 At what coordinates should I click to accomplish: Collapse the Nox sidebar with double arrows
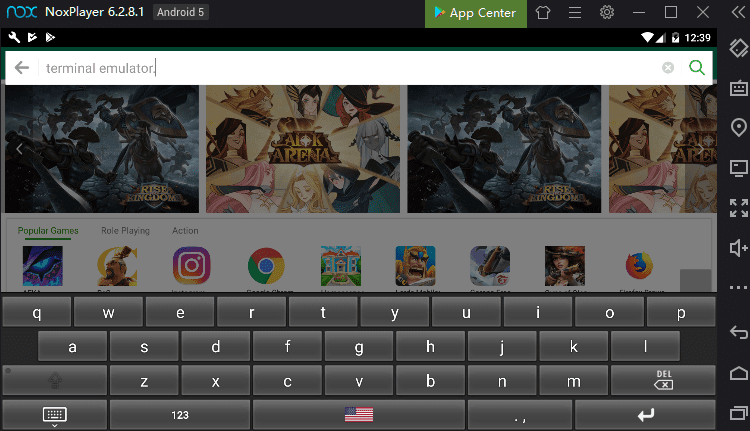[739, 12]
